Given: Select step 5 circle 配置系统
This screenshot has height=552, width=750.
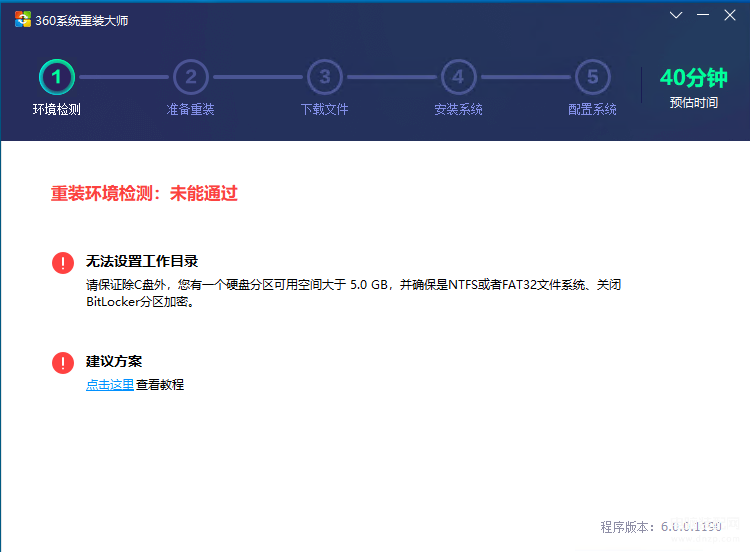Looking at the screenshot, I should [593, 77].
